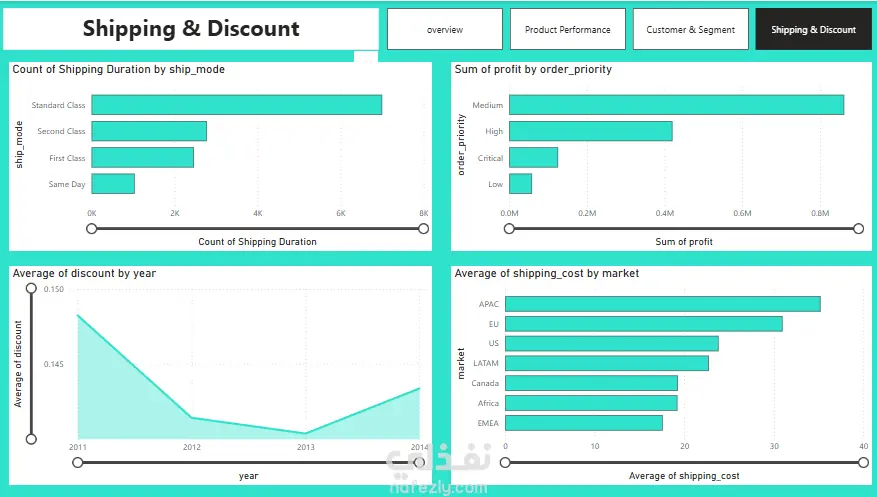Click the Canada market bar

591,383
